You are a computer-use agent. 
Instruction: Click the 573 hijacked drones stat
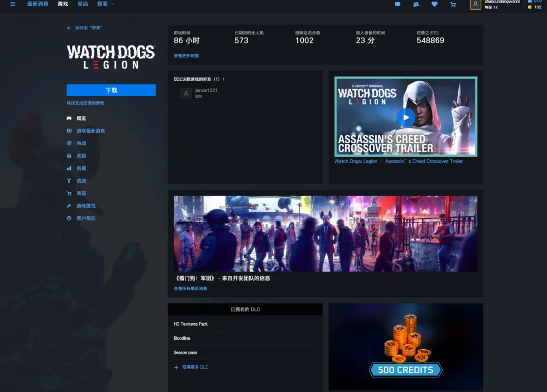(x=242, y=41)
